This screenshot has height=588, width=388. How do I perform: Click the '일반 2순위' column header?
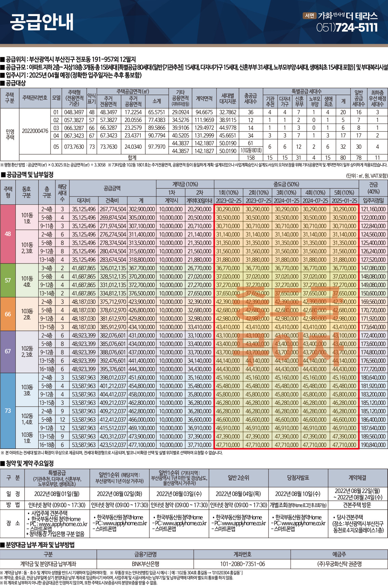pyautogui.click(x=238, y=478)
